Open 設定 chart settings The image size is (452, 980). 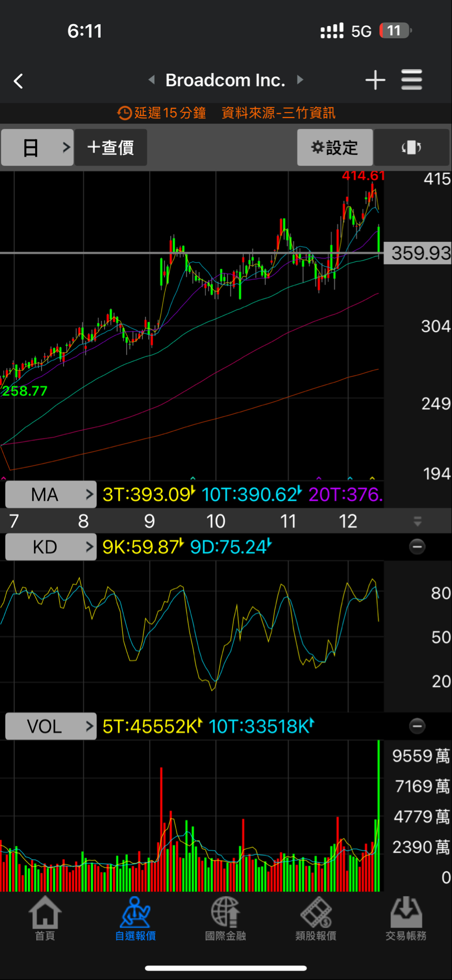pos(335,147)
